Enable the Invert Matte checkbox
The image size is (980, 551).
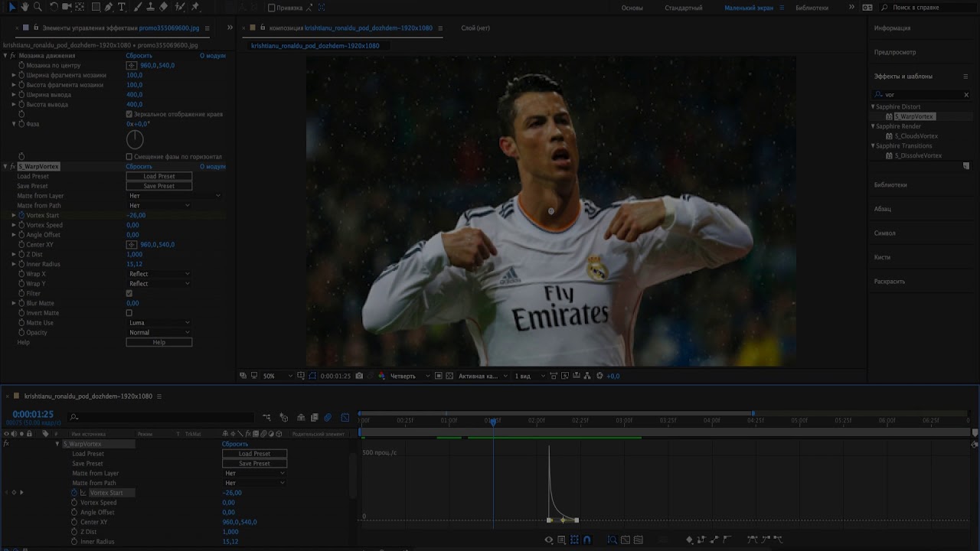(129, 313)
